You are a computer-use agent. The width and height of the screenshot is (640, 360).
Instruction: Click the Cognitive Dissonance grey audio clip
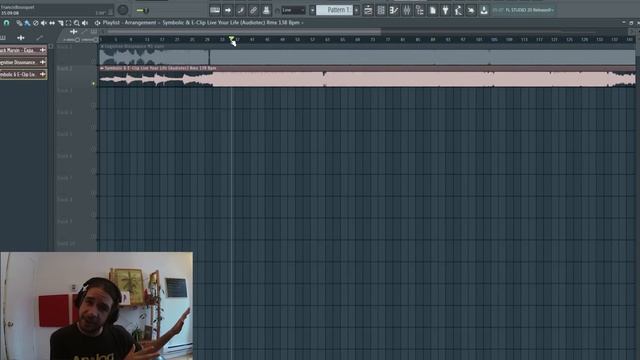367,55
